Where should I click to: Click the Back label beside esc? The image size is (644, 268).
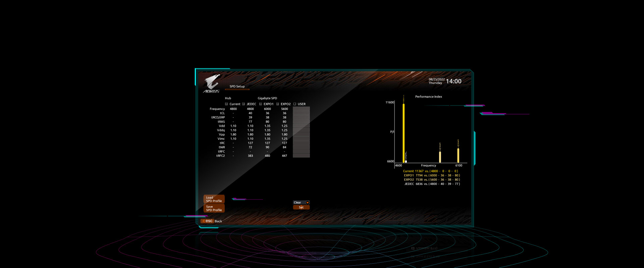218,221
